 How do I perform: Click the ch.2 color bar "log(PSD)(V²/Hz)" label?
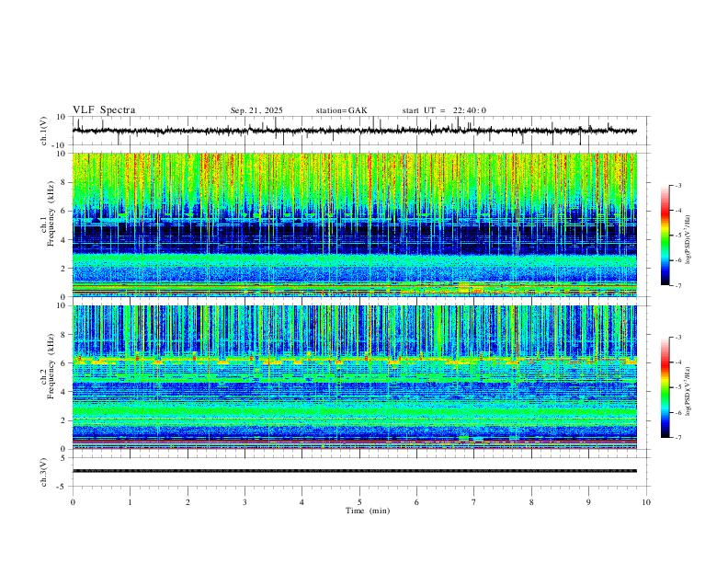[x=688, y=391]
